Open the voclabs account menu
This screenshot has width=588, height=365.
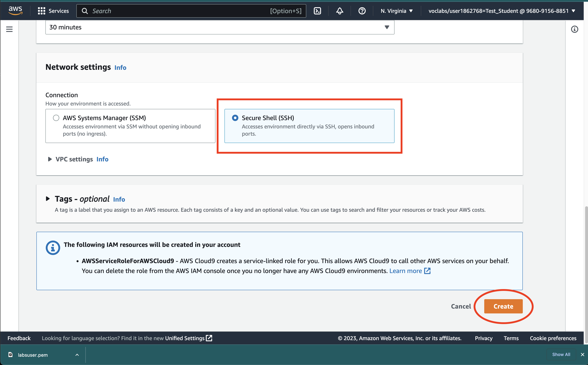[502, 11]
